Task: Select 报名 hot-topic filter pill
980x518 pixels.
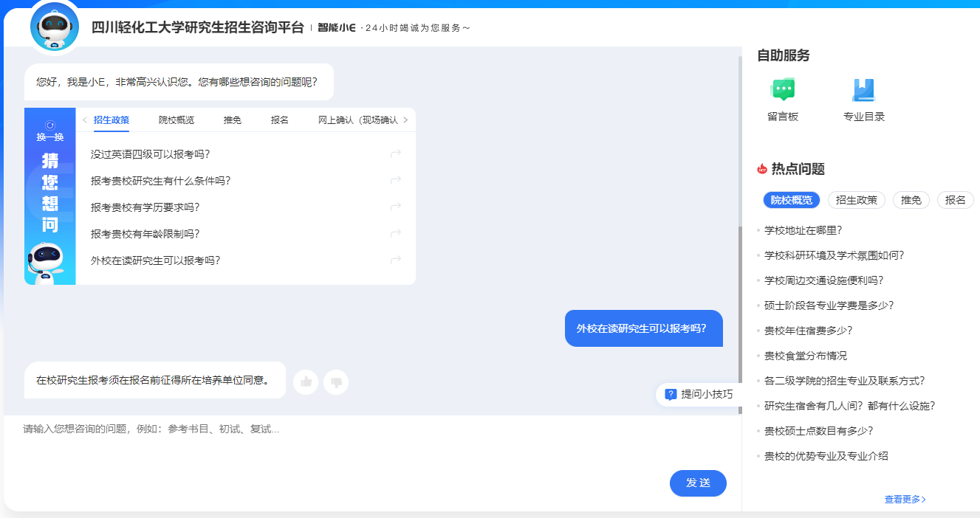Action: coord(956,200)
